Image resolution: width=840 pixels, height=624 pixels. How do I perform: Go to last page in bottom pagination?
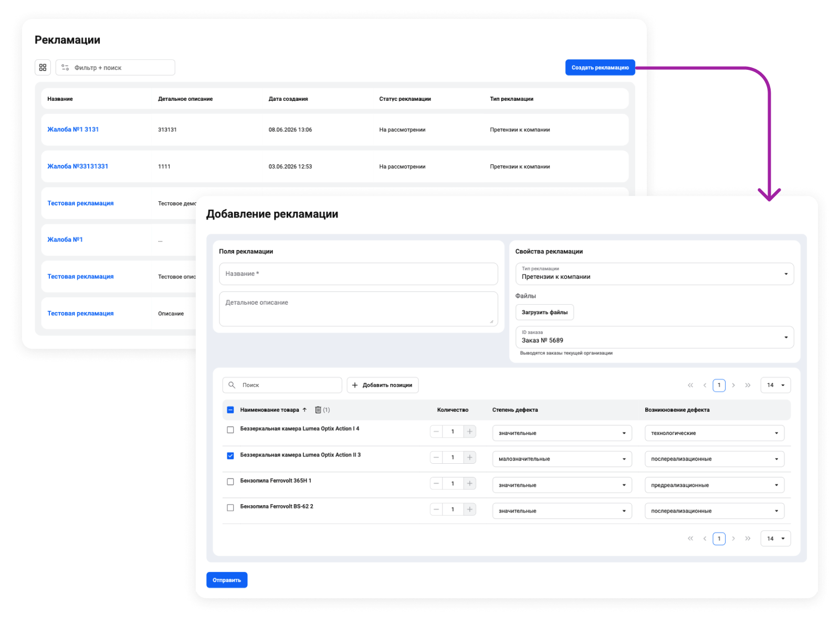click(x=748, y=538)
